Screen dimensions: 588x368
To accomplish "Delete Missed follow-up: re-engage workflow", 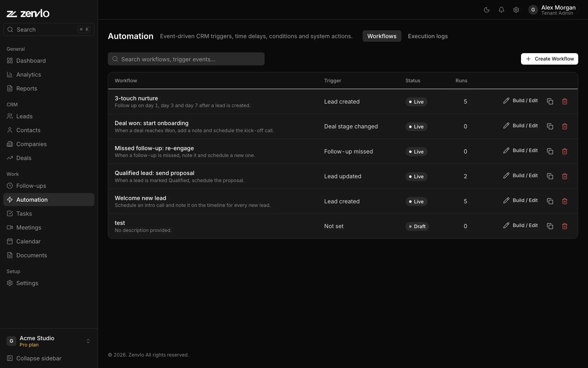I will [x=565, y=151].
